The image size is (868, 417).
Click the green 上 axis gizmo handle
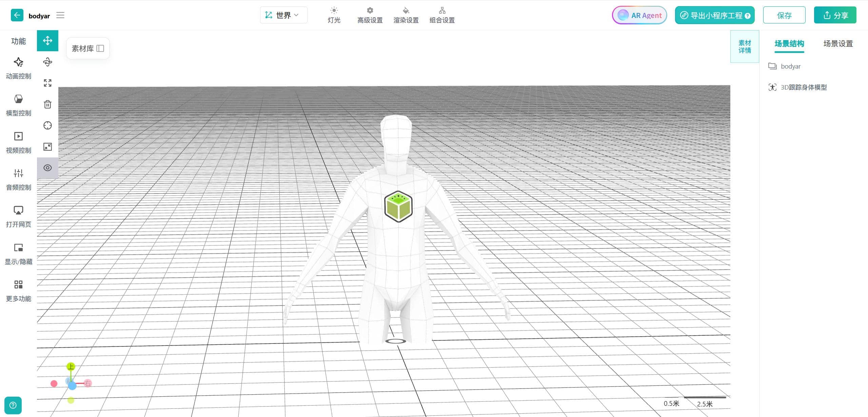click(71, 366)
